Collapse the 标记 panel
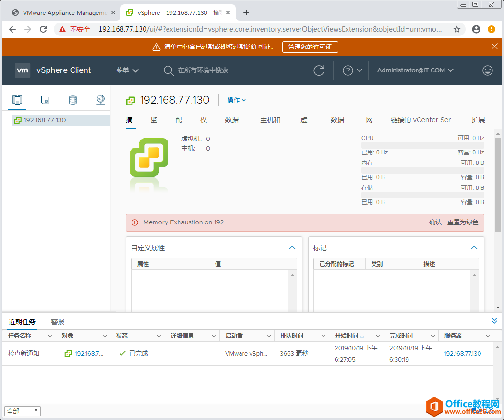Screen dimensions: 504x420 (x=474, y=247)
